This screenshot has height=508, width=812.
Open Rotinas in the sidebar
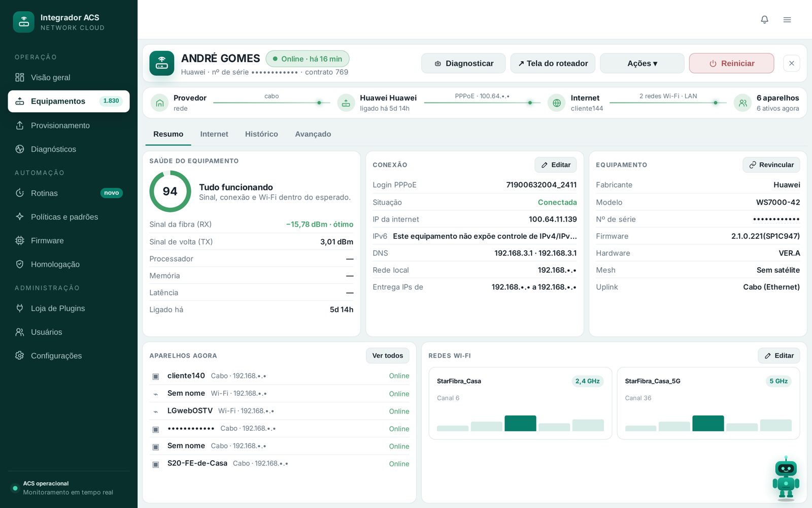click(x=69, y=193)
